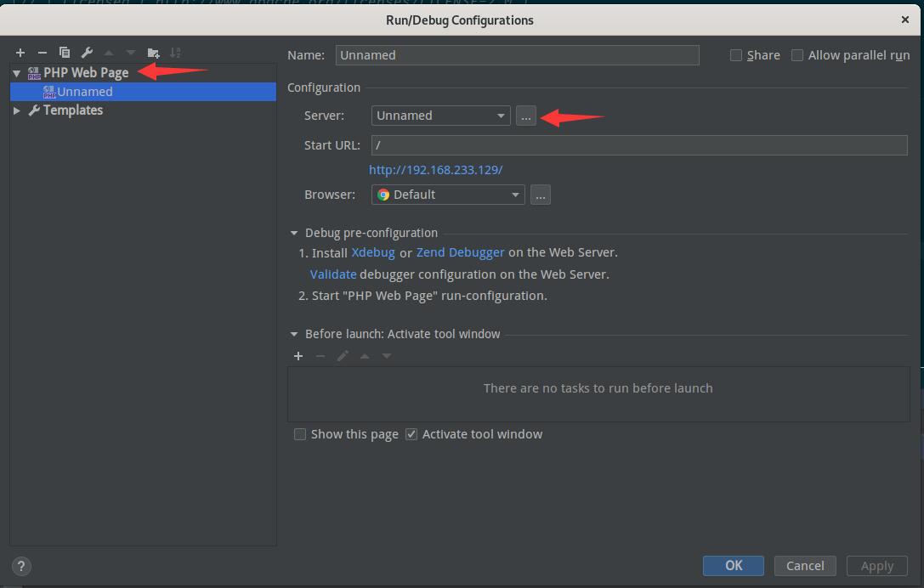
Task: Collapse Before launch section
Action: pos(294,334)
